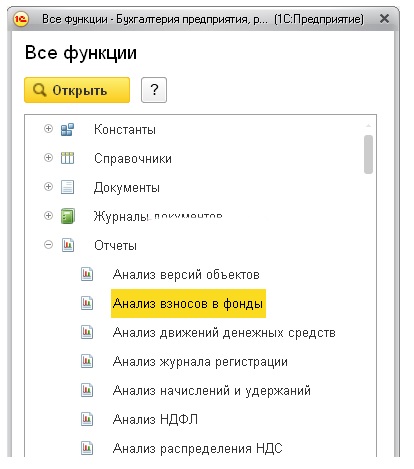Close the Все функции window
This screenshot has height=469, width=414.
click(384, 19)
